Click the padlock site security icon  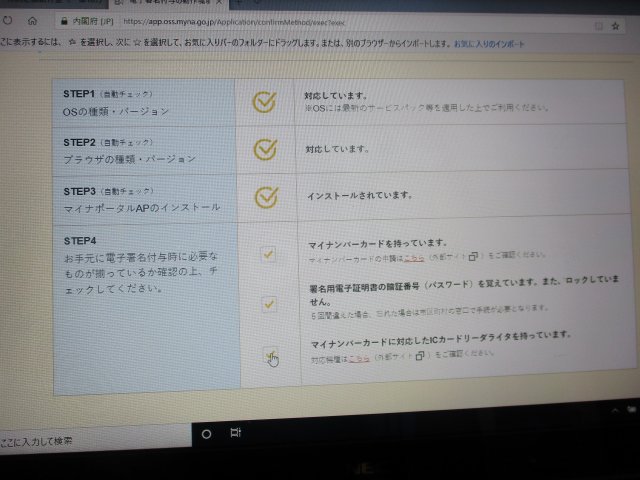64,19
